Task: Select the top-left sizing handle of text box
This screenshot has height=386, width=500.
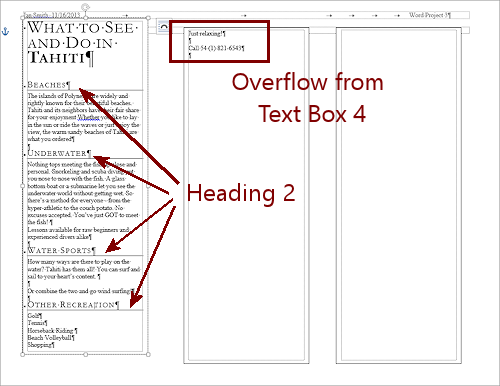Action: pos(23,18)
